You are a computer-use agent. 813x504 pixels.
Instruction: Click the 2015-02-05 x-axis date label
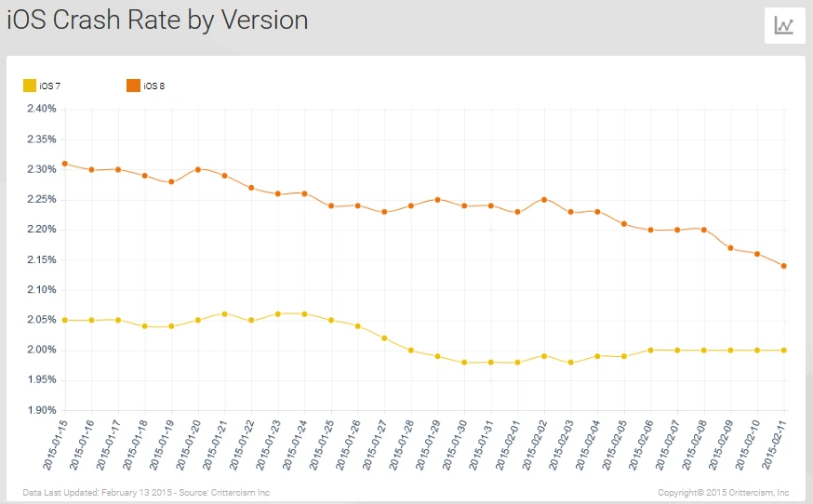(x=611, y=444)
